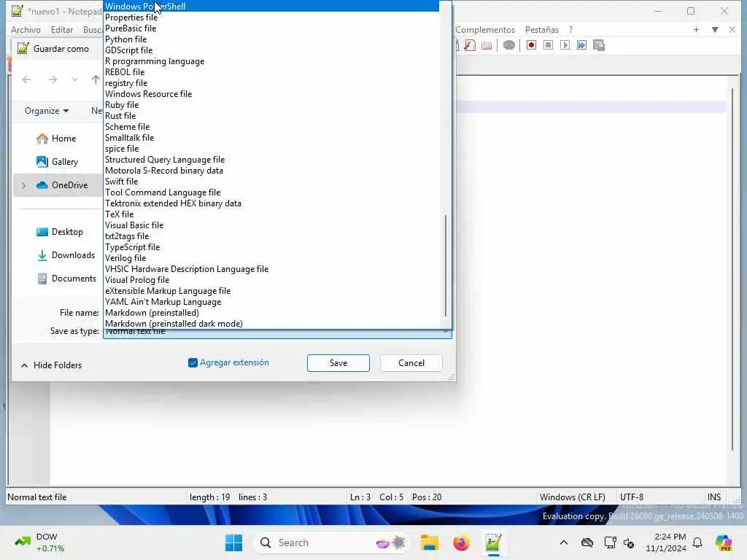Open recent locations chevron in dialog
The height and width of the screenshot is (560, 747).
click(x=74, y=79)
